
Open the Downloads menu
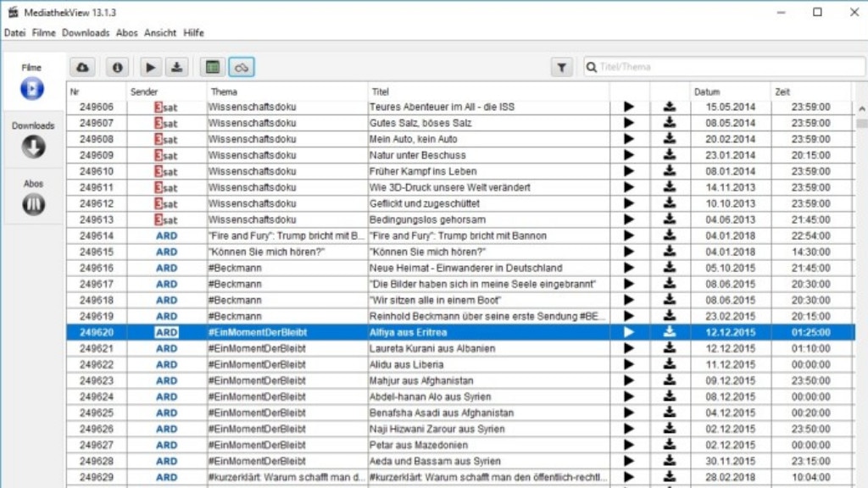coord(86,33)
